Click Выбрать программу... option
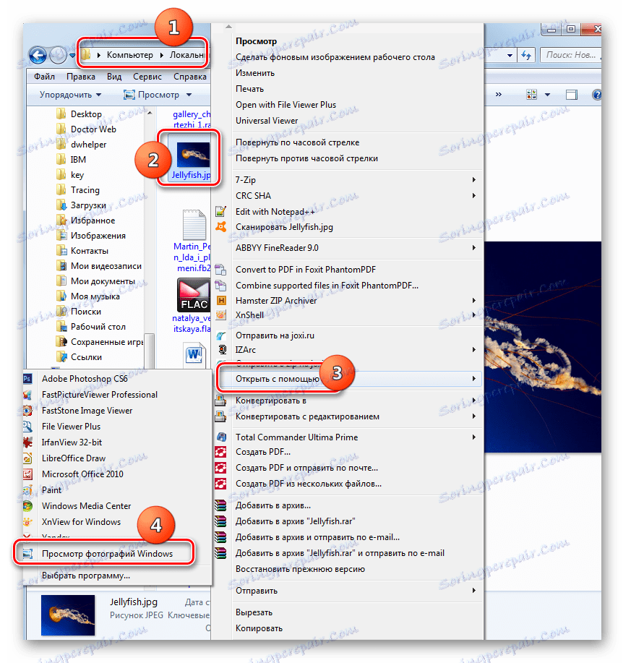 (86, 576)
